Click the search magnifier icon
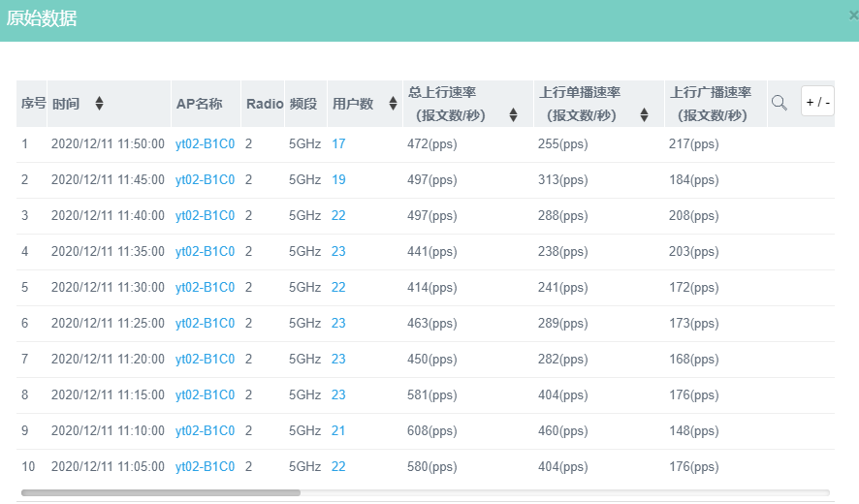Screen dimensions: 859x504 779,103
